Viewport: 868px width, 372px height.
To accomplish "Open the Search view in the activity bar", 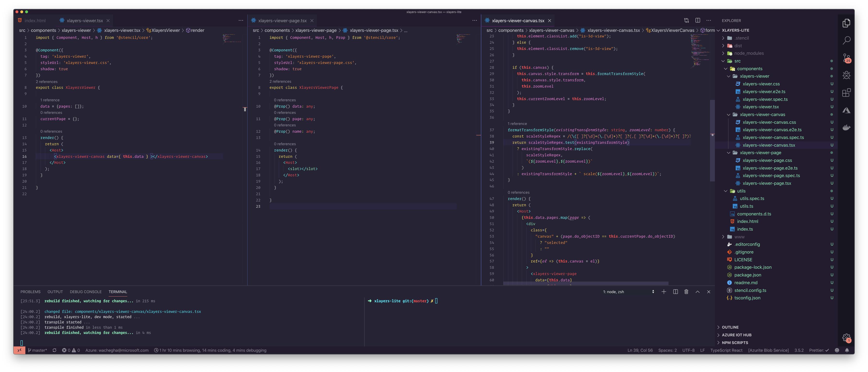I will [846, 40].
